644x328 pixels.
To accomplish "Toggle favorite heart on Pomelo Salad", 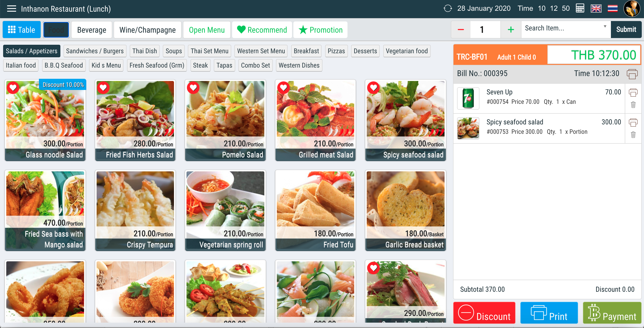I will click(193, 87).
